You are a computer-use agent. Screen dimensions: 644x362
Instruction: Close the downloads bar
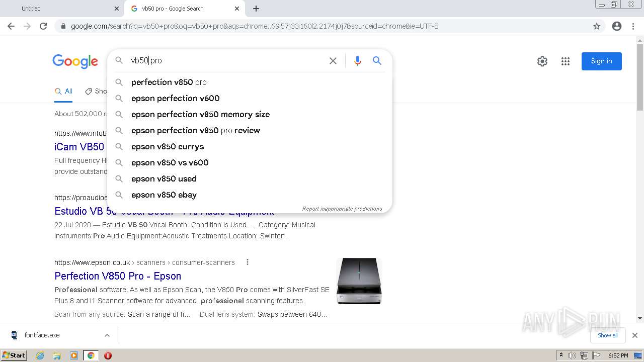(x=635, y=335)
